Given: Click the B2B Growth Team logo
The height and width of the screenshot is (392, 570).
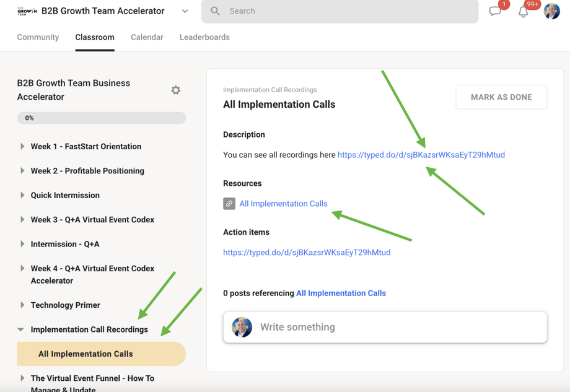Looking at the screenshot, I should click(x=27, y=11).
